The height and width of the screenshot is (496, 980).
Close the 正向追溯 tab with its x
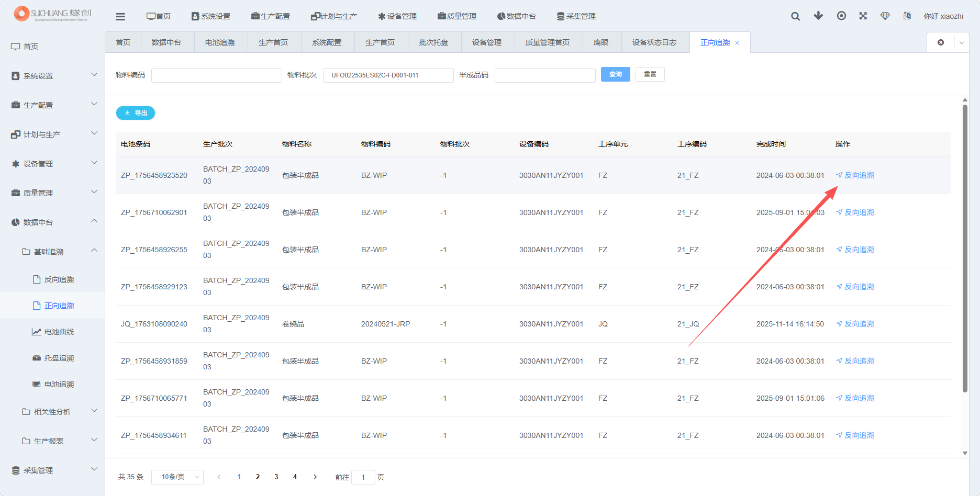pyautogui.click(x=737, y=43)
